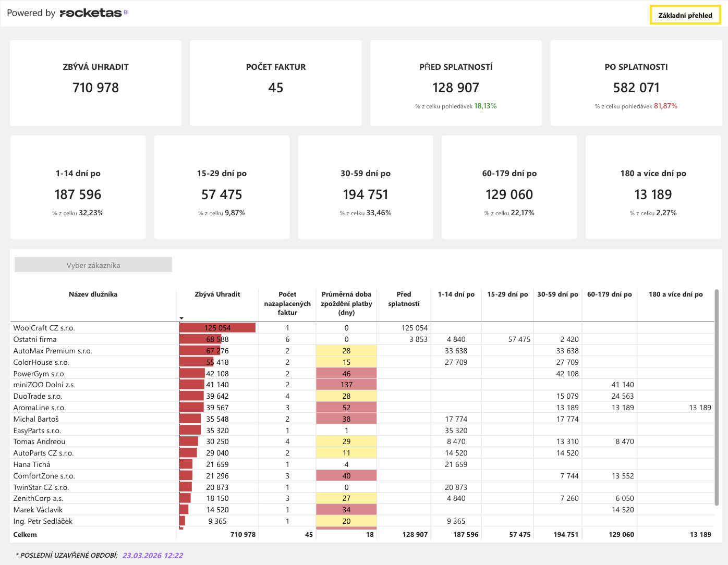Viewport: 728px width, 565px height.
Task: Click the 81,87% overdue percentage label
Action: (665, 106)
